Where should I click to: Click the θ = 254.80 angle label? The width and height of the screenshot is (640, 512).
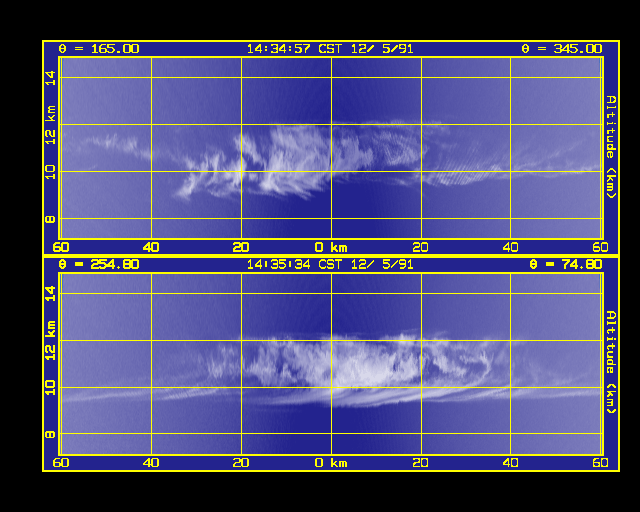pyautogui.click(x=99, y=264)
